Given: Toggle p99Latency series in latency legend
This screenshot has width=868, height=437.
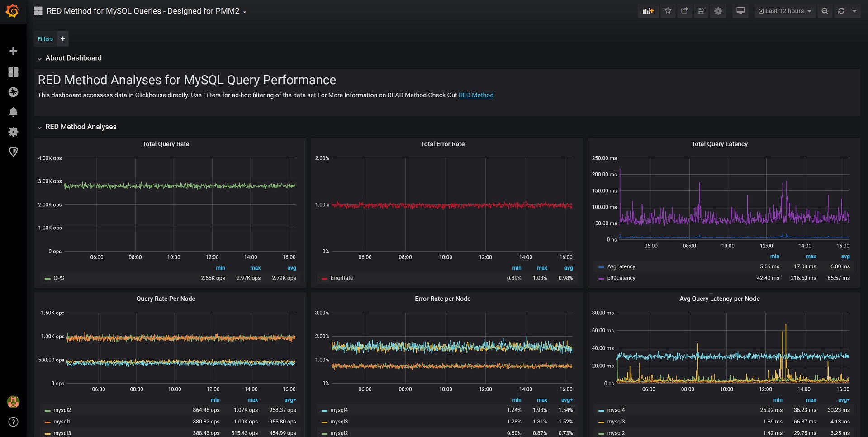Looking at the screenshot, I should (621, 278).
